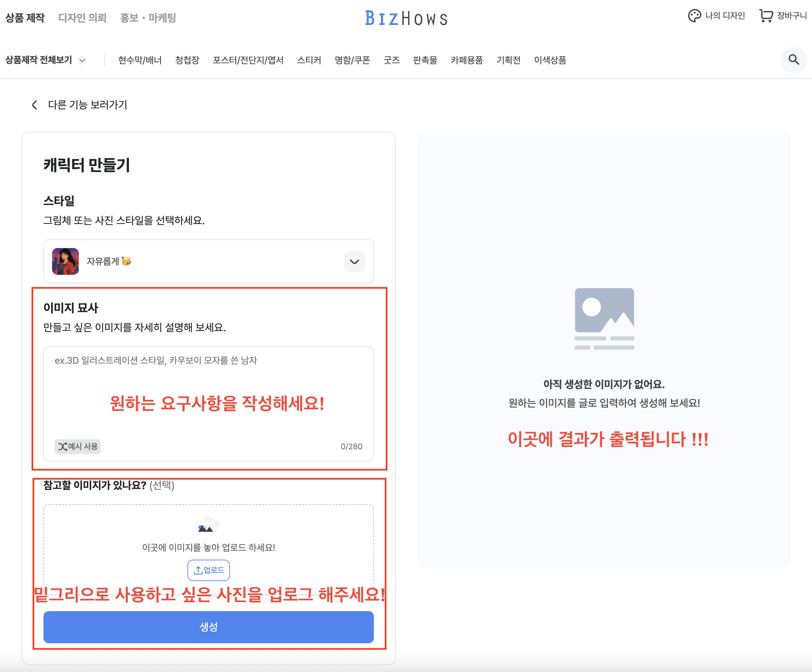
Task: Open the 현수막/배너 category link
Action: coord(140,60)
